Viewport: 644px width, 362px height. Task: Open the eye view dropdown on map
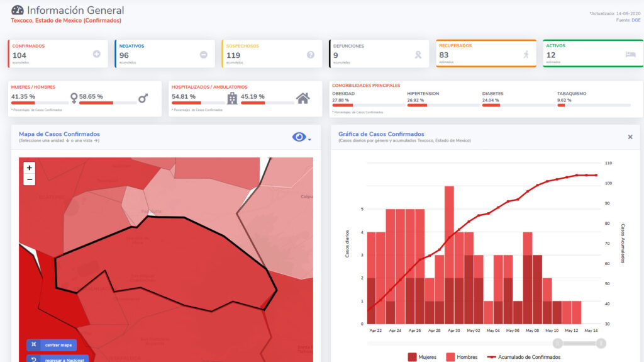(x=301, y=137)
